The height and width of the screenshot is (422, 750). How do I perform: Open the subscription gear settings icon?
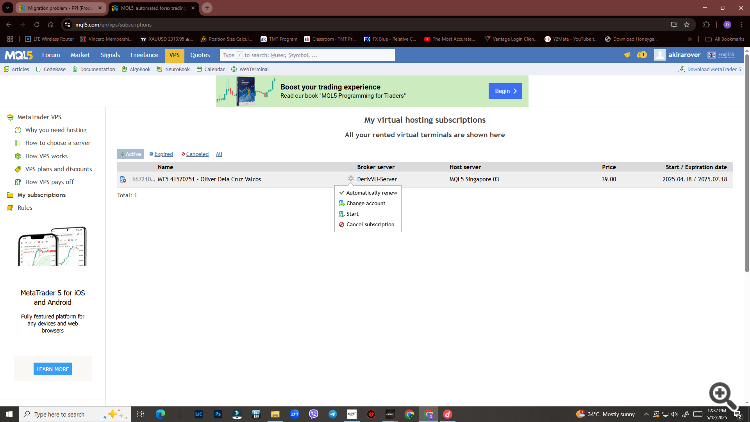tap(351, 179)
